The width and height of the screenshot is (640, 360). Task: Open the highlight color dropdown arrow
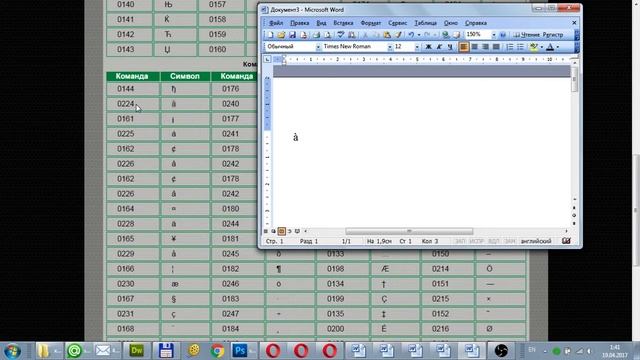click(x=542, y=47)
